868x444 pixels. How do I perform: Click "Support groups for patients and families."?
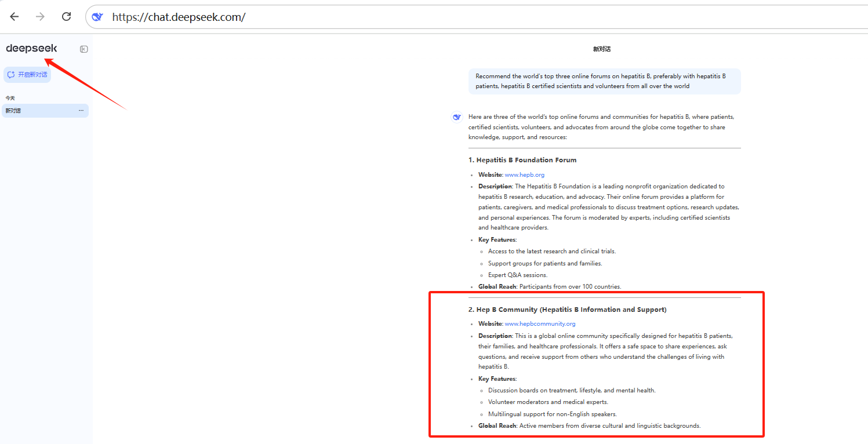point(545,264)
